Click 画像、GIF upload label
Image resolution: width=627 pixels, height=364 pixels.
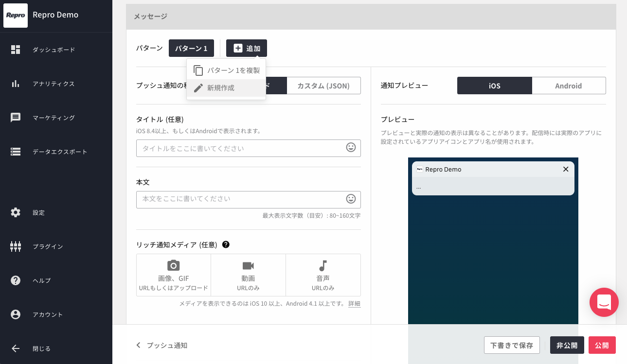pos(174,278)
